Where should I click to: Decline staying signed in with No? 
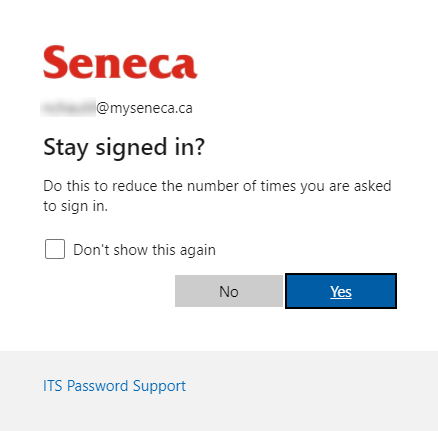click(229, 291)
